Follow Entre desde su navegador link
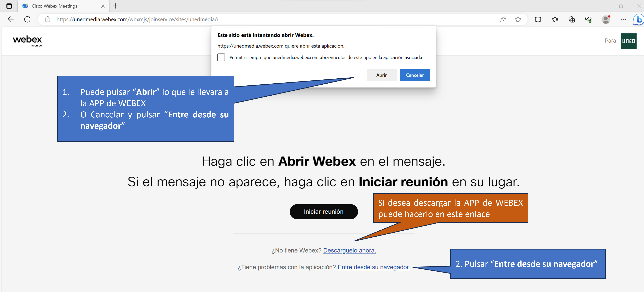 [374, 267]
